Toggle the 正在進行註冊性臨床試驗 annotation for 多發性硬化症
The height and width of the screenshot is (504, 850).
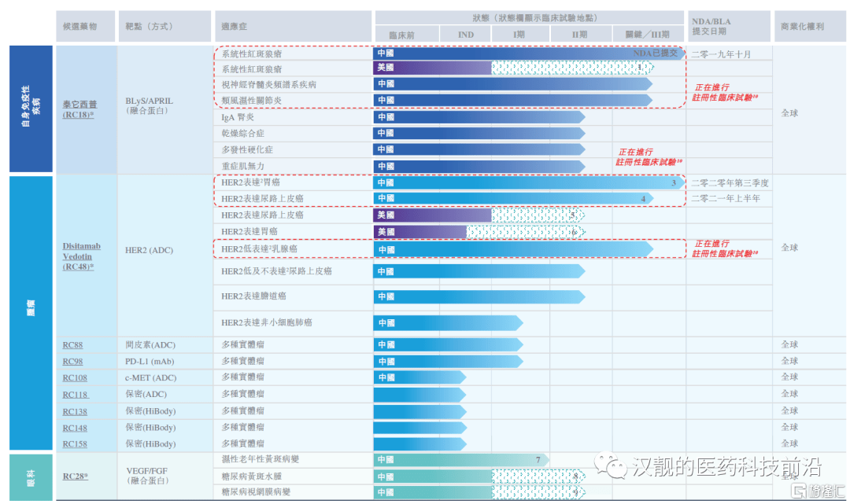click(649, 155)
